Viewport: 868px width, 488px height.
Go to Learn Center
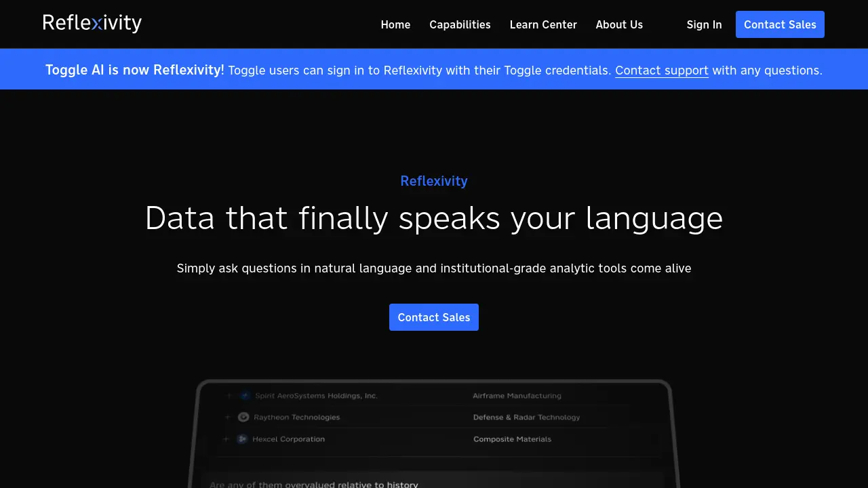pos(543,24)
